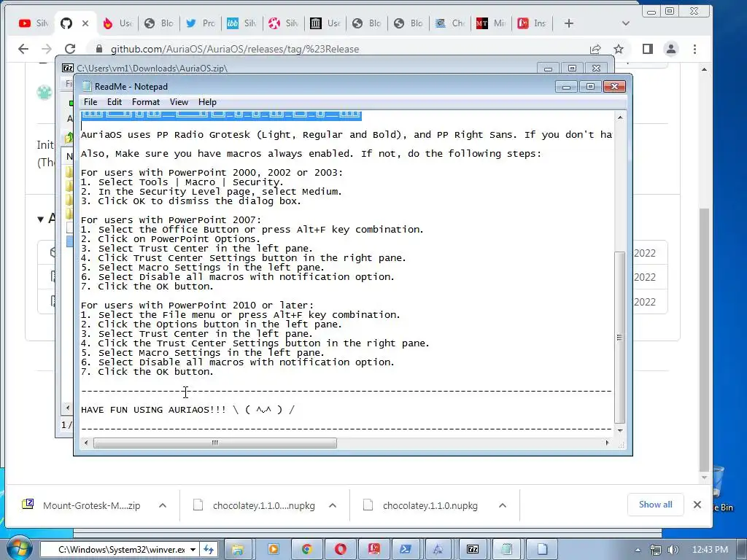Image resolution: width=747 pixels, height=560 pixels.
Task: Open Chrome's three-dot menu
Action: click(x=694, y=49)
